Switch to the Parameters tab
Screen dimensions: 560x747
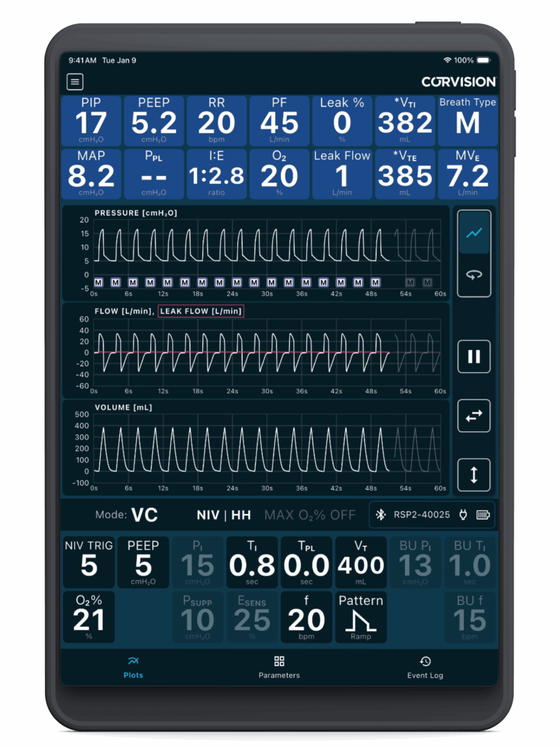(279, 668)
